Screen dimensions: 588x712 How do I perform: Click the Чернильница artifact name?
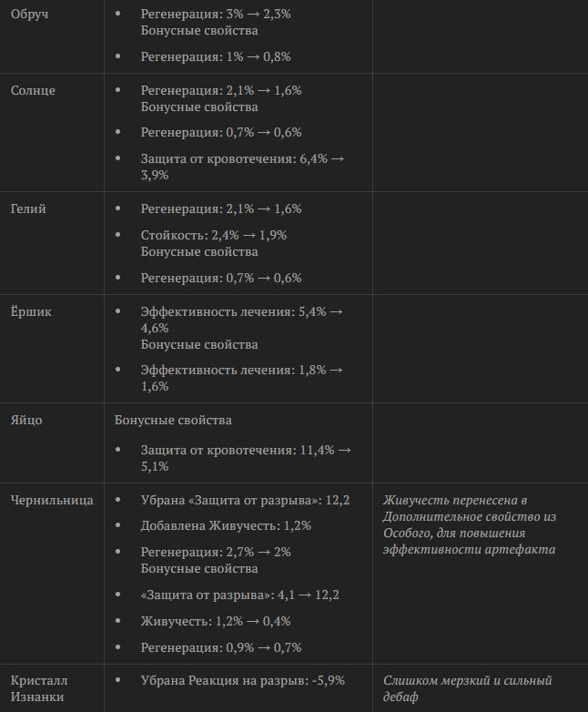[52, 501]
